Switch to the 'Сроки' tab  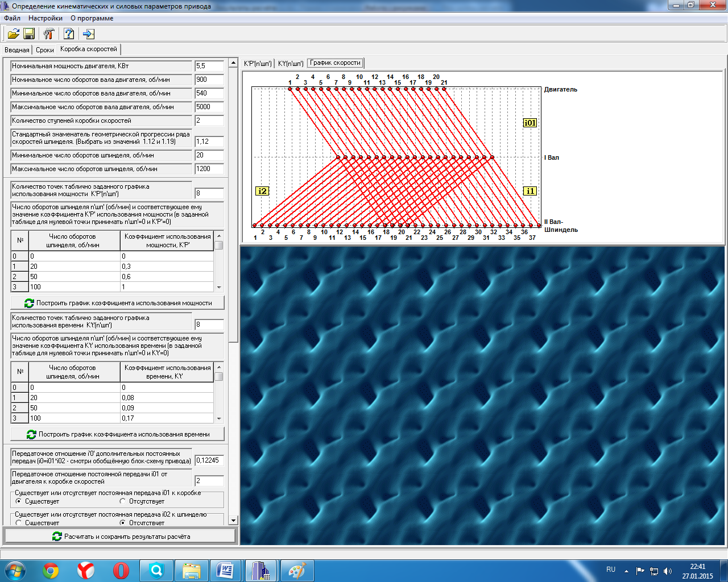(x=45, y=50)
